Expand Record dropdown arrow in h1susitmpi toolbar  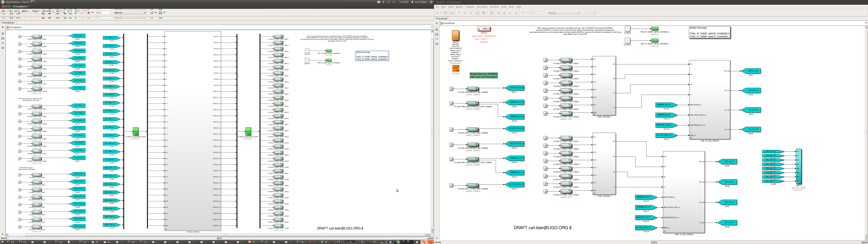coord(526,13)
